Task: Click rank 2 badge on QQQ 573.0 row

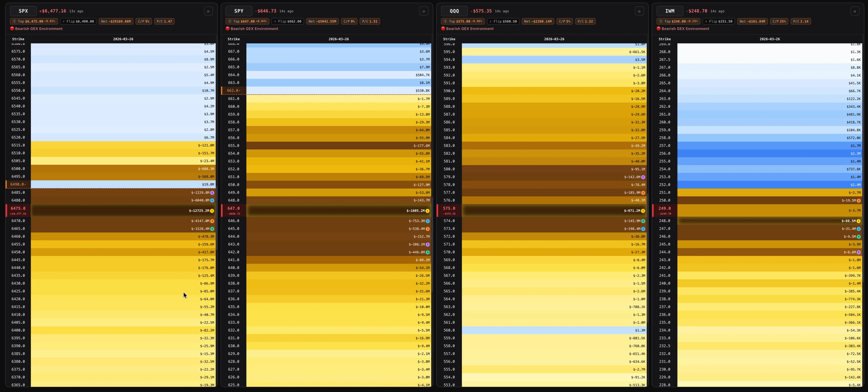Action: (643, 229)
